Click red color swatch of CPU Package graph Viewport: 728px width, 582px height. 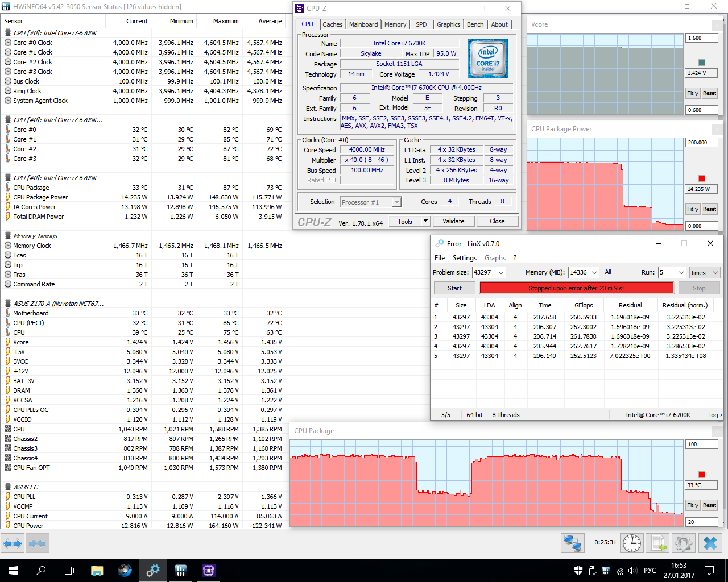[701, 475]
